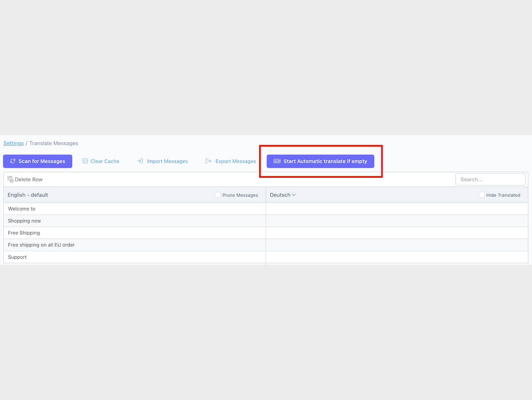Screen dimensions: 532x400
Task: Click the Clear Cache checkmark icon
Action: coord(85,161)
